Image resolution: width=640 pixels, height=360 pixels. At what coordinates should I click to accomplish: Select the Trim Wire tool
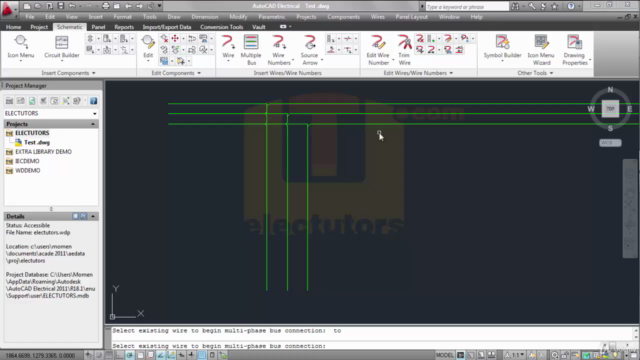click(x=404, y=50)
